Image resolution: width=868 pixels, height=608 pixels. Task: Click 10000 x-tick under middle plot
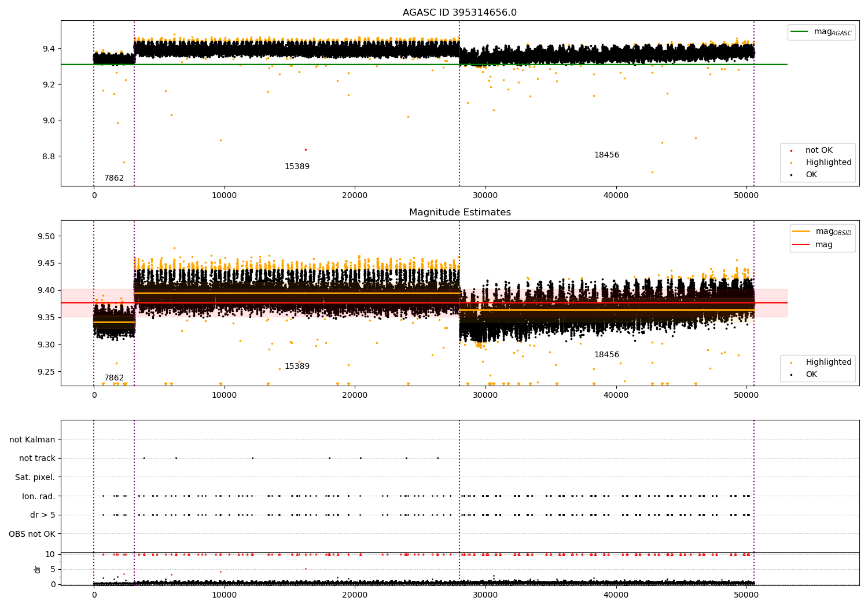[x=224, y=395]
